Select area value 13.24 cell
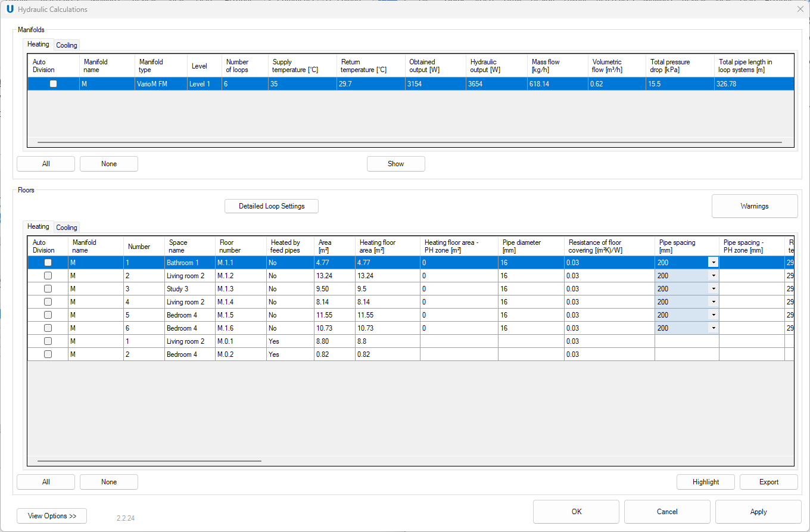The image size is (810, 532). coord(335,276)
